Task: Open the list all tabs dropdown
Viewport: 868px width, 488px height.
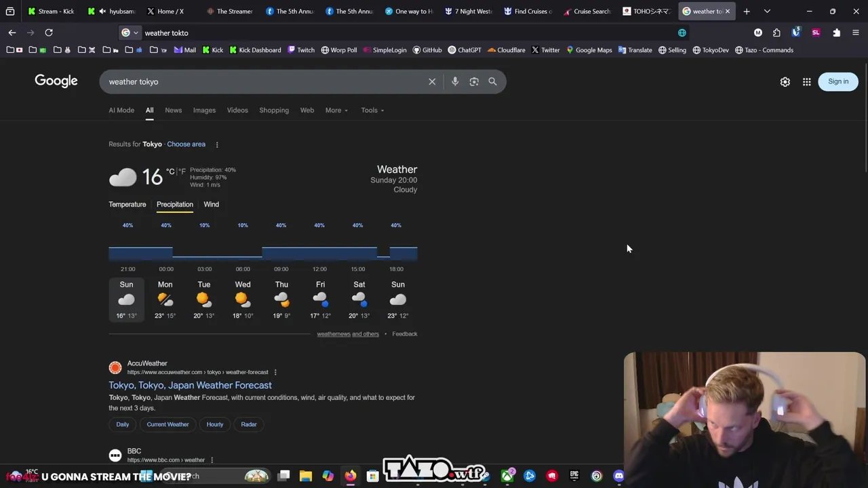Action: (767, 11)
